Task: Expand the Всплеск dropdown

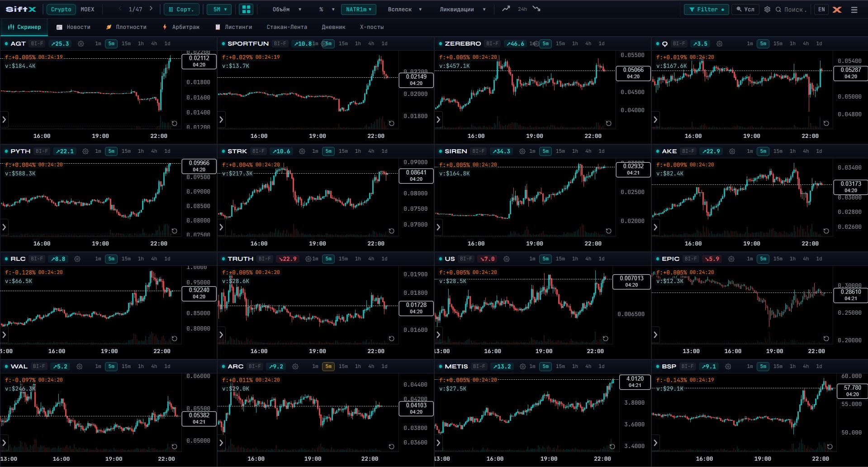Action: pyautogui.click(x=405, y=9)
